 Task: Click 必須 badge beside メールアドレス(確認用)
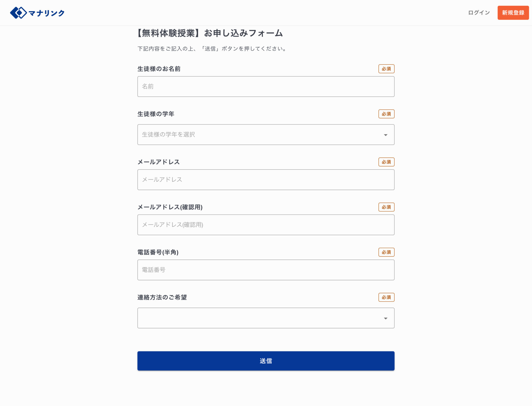(x=386, y=207)
